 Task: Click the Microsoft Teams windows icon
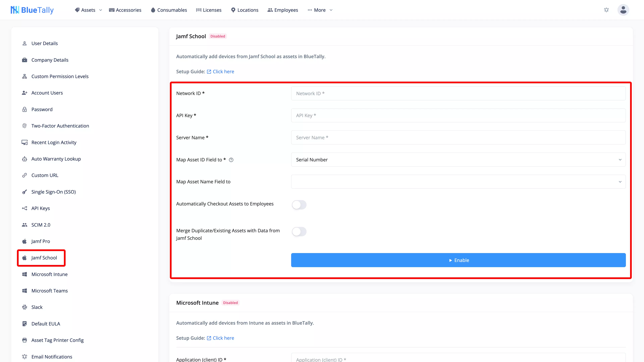tap(24, 291)
